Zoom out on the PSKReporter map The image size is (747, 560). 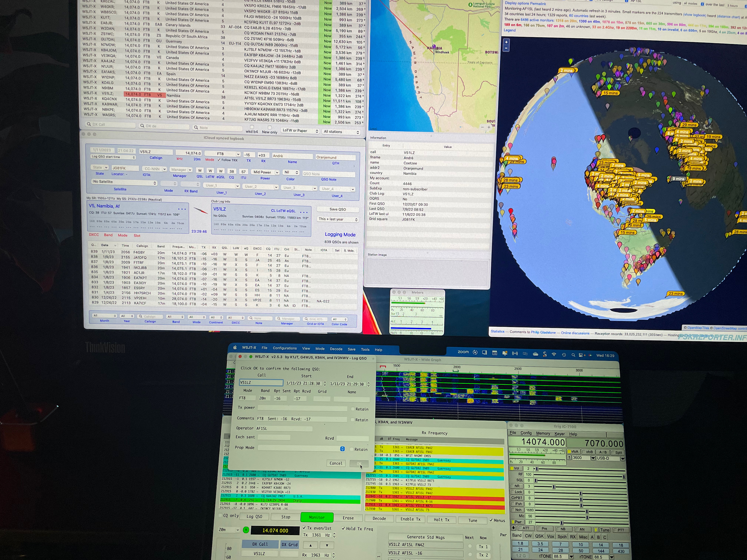pos(506,49)
